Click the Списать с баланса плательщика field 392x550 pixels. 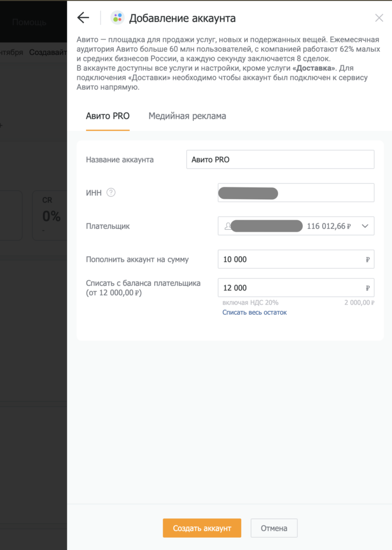tap(290, 288)
